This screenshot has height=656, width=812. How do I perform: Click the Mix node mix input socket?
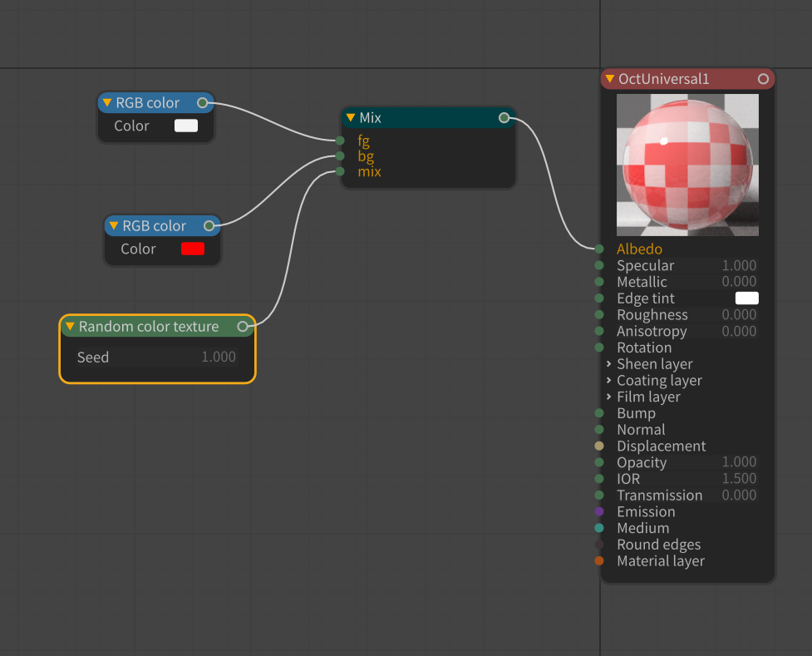tap(340, 171)
